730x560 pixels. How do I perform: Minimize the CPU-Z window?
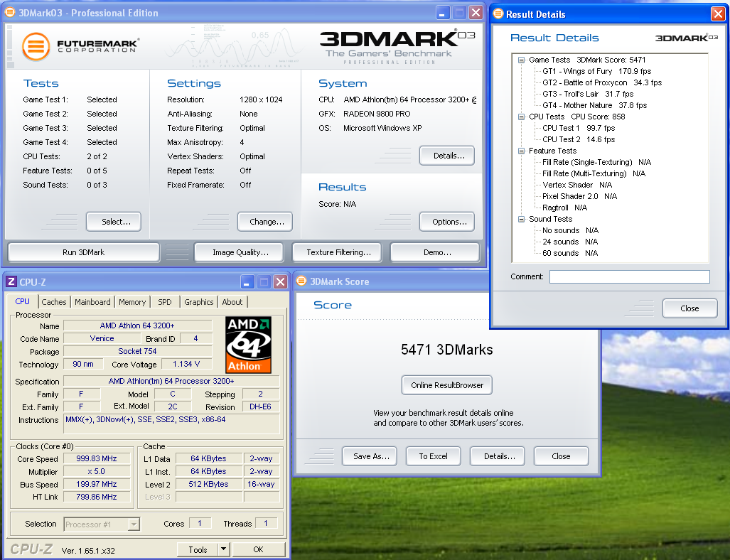(247, 281)
